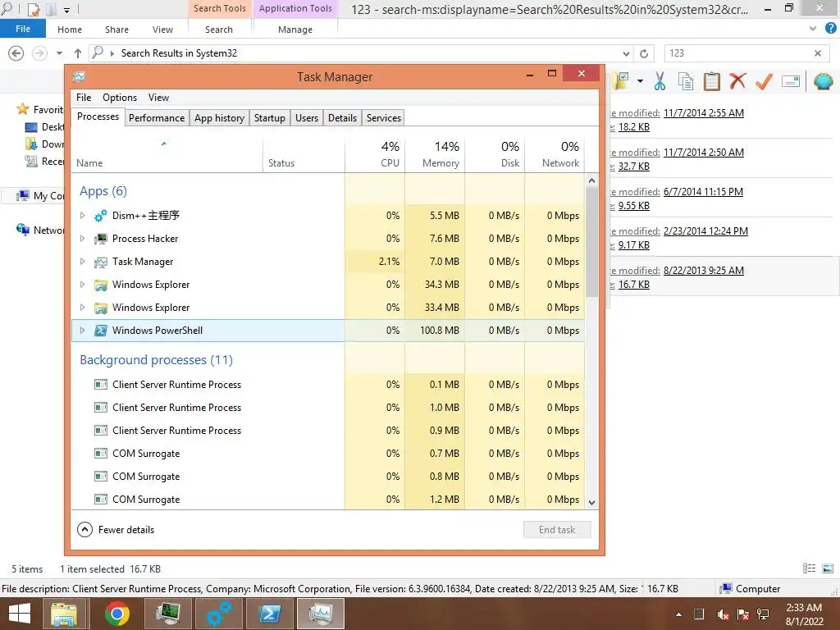Open File Explorer from the taskbar
This screenshot has width=840, height=630.
[64, 614]
